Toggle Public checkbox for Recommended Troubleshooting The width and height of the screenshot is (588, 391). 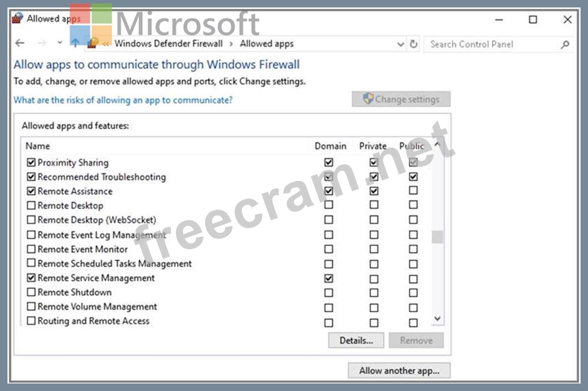pyautogui.click(x=413, y=176)
